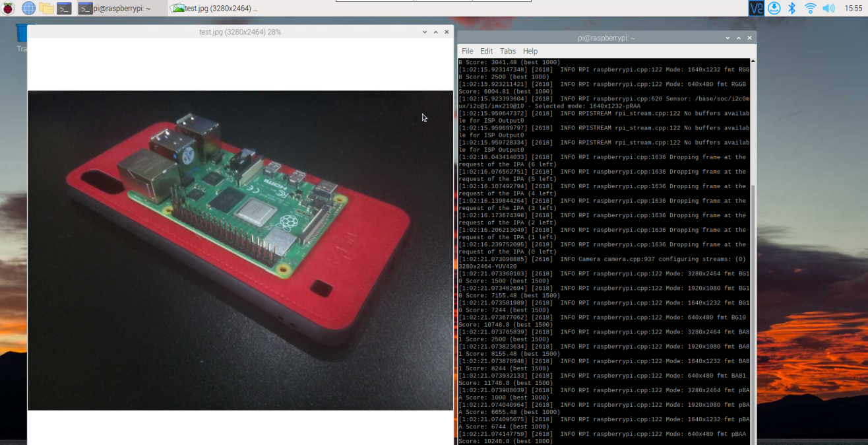
Task: Open the Help menu in the terminal
Action: (530, 51)
